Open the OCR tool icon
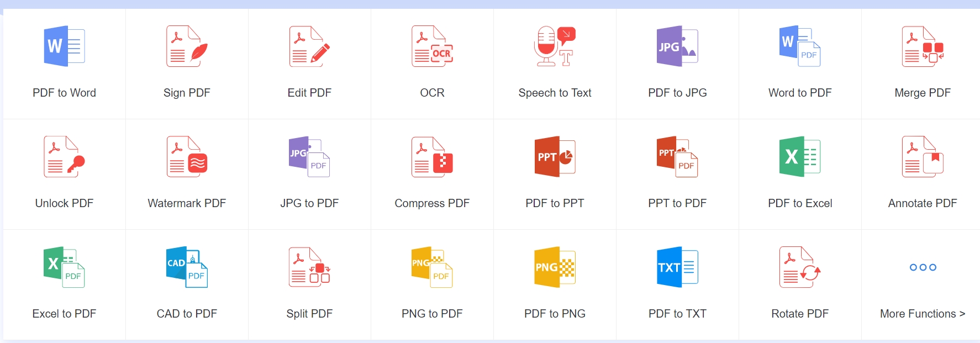Viewport: 980px width, 343px height. [432, 46]
